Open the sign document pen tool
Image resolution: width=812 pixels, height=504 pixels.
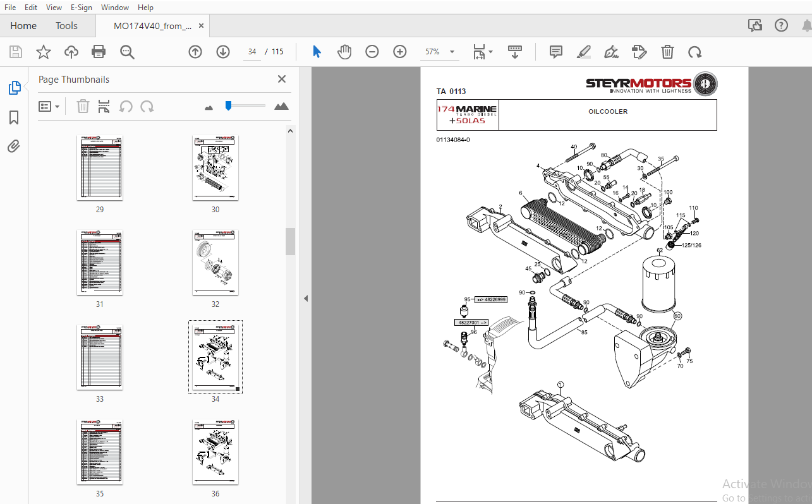pos(611,52)
